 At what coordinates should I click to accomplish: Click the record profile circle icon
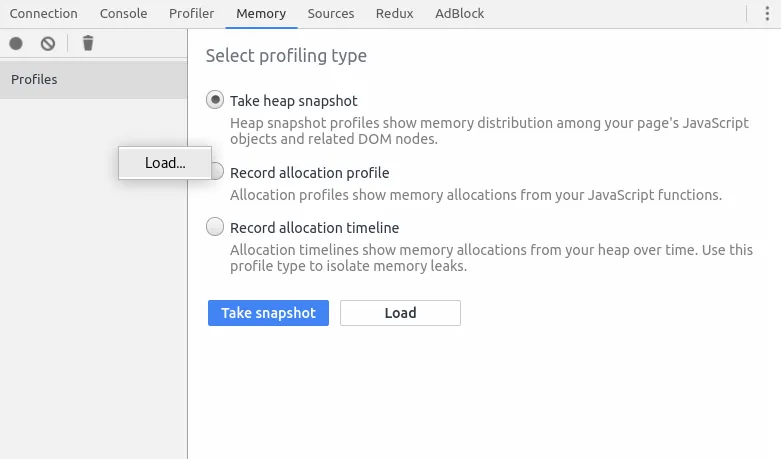click(x=16, y=43)
